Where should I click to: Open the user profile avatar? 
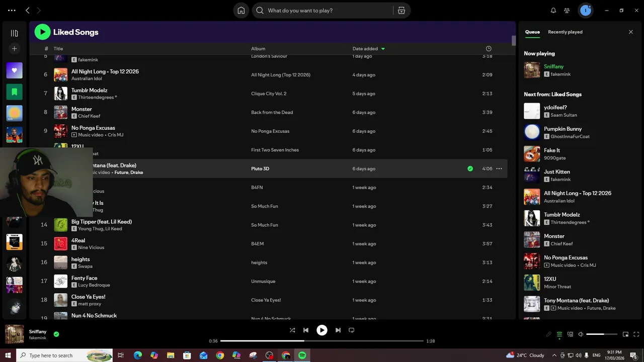pos(585,11)
